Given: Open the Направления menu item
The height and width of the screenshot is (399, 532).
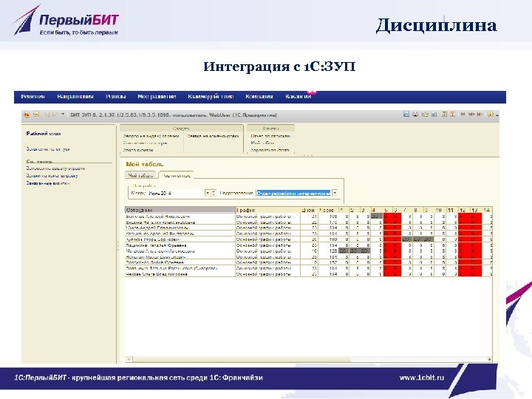Looking at the screenshot, I should coord(75,97).
